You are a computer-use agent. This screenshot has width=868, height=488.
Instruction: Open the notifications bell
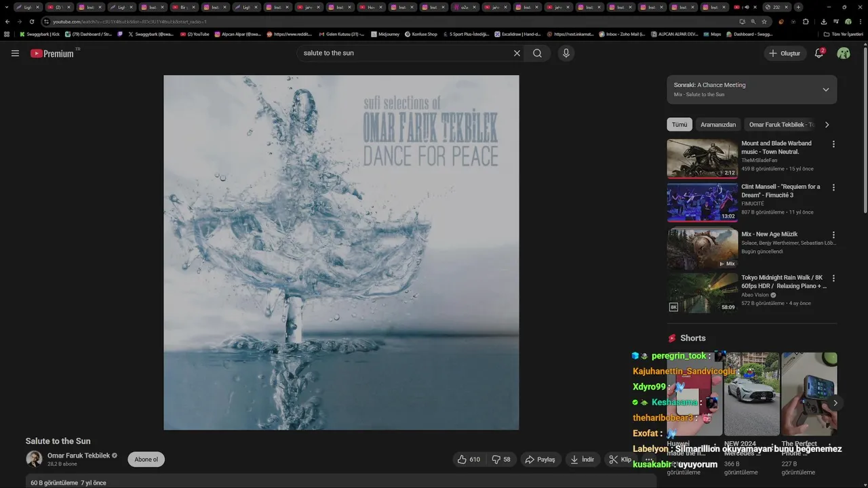[x=819, y=53]
